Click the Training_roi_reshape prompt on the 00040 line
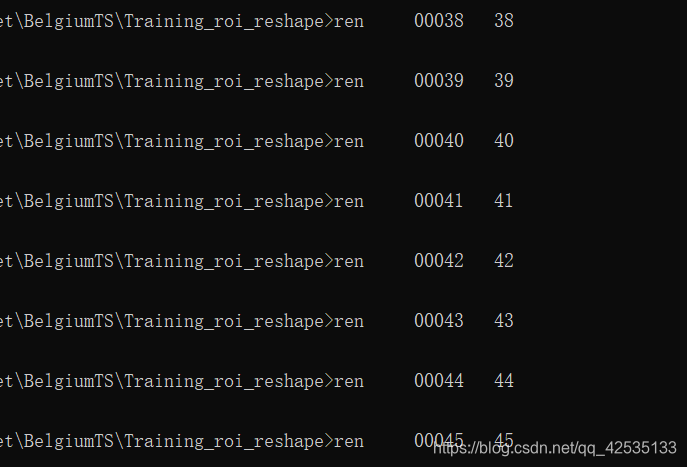Image resolution: width=687 pixels, height=467 pixels. click(224, 142)
